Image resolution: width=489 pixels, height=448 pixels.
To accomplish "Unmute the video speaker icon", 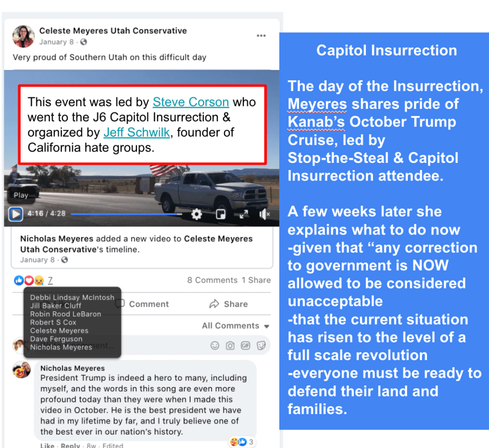I will [x=265, y=214].
